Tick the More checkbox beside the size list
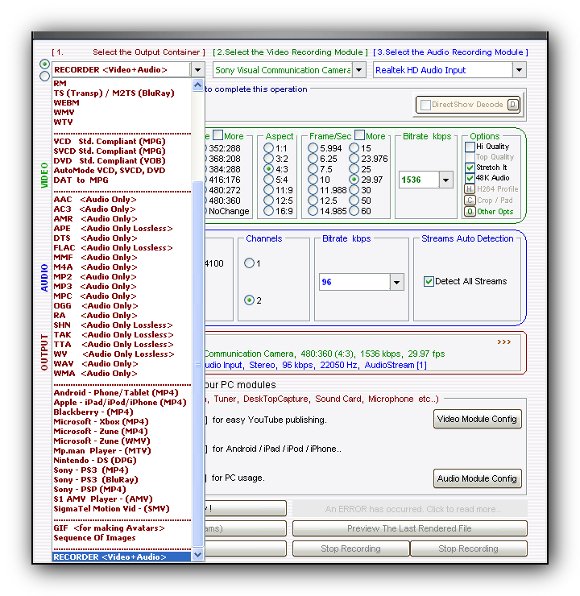The image size is (580, 596). pyautogui.click(x=218, y=135)
